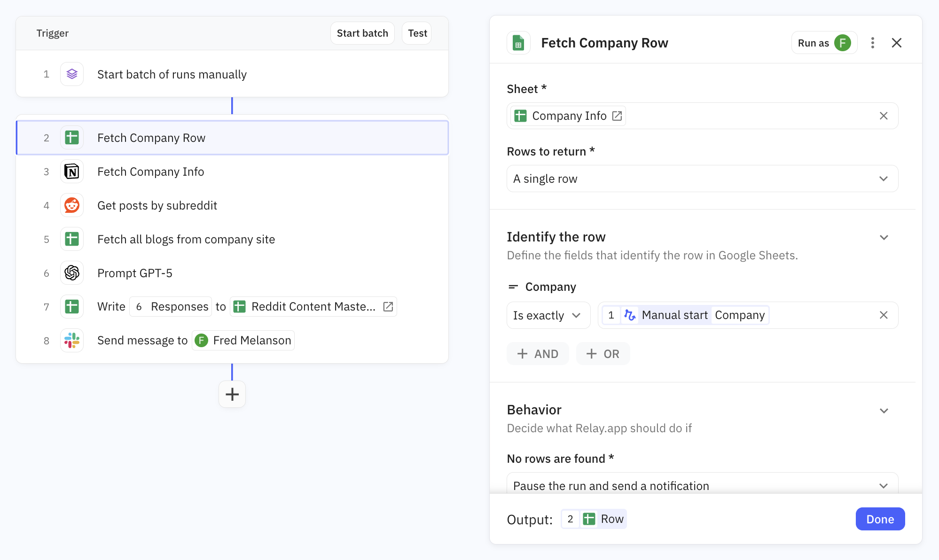The width and height of the screenshot is (939, 560).
Task: Click the Reddit icon on step 4
Action: click(72, 206)
